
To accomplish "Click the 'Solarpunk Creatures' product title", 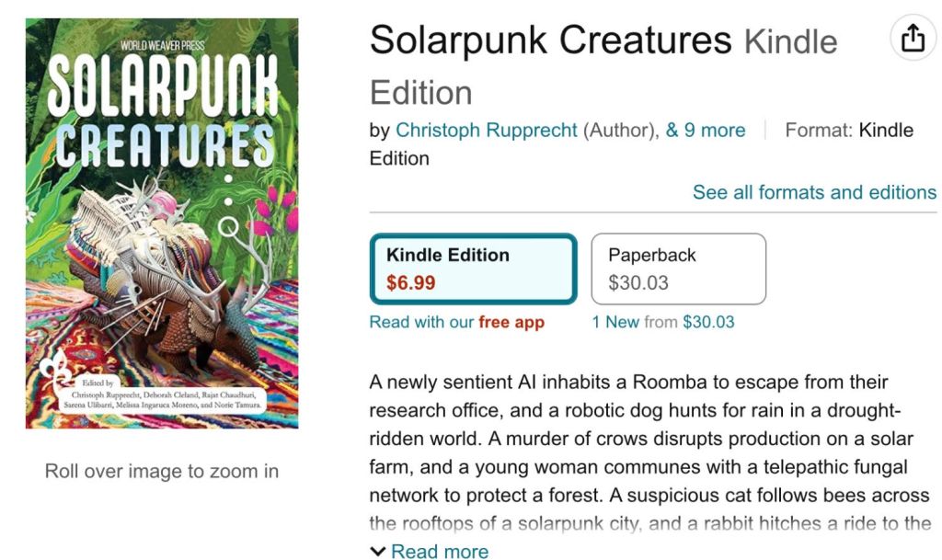I will (x=550, y=40).
